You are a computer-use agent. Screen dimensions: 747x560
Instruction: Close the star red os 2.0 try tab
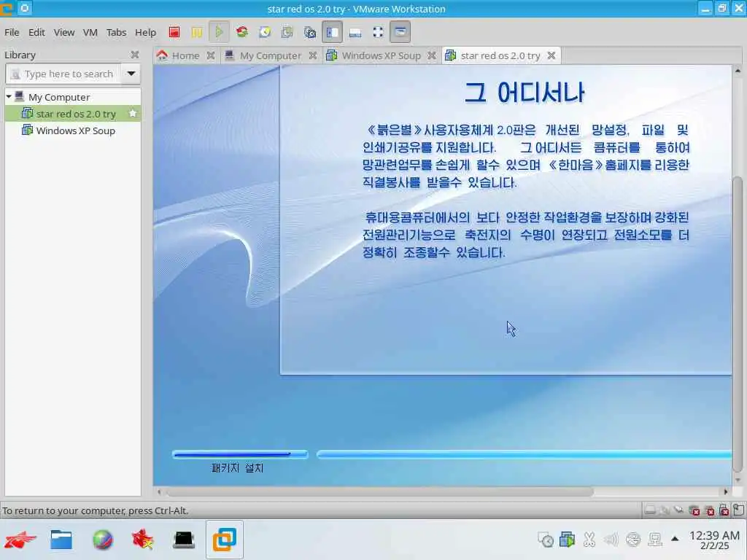click(551, 55)
